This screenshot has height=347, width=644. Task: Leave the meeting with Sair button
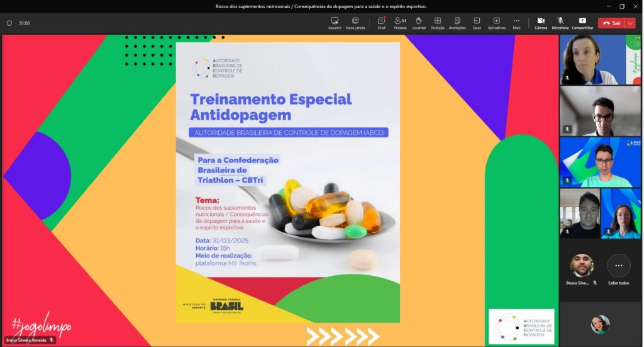pyautogui.click(x=611, y=23)
